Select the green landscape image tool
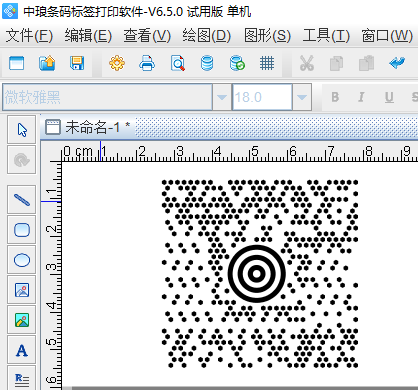The height and width of the screenshot is (390, 418). click(22, 320)
